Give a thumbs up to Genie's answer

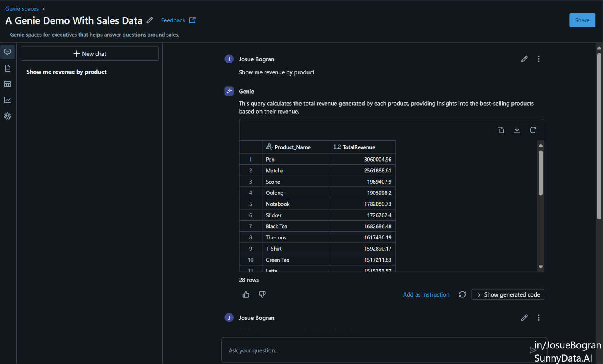pyautogui.click(x=246, y=294)
